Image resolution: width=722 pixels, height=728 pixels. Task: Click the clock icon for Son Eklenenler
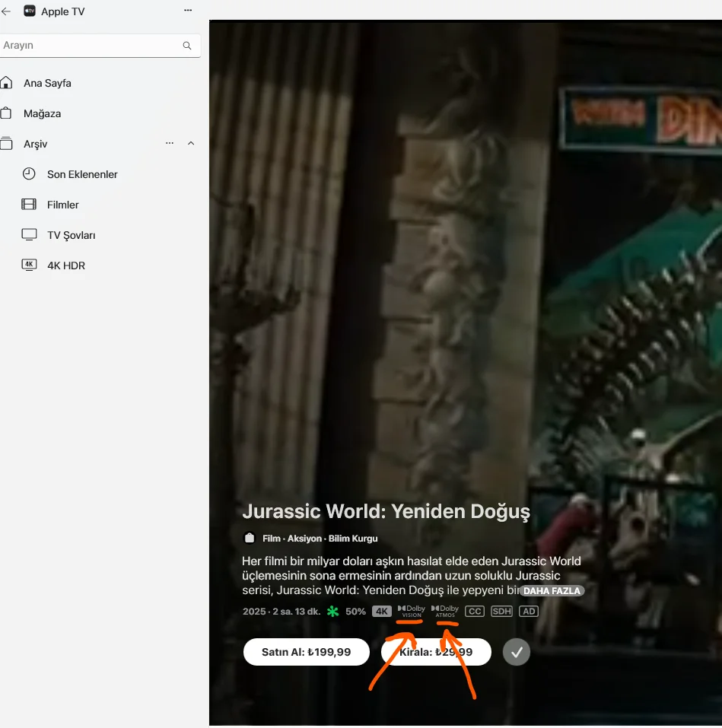tap(29, 174)
